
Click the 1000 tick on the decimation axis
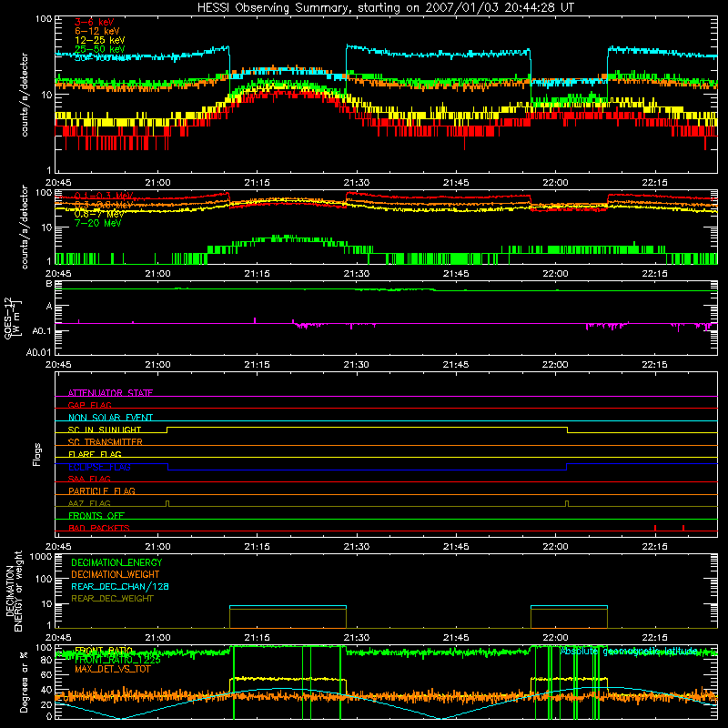41,557
